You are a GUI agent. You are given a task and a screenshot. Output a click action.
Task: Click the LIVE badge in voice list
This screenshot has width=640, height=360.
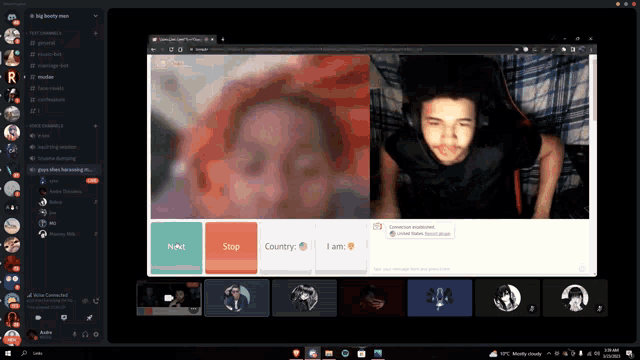point(92,180)
